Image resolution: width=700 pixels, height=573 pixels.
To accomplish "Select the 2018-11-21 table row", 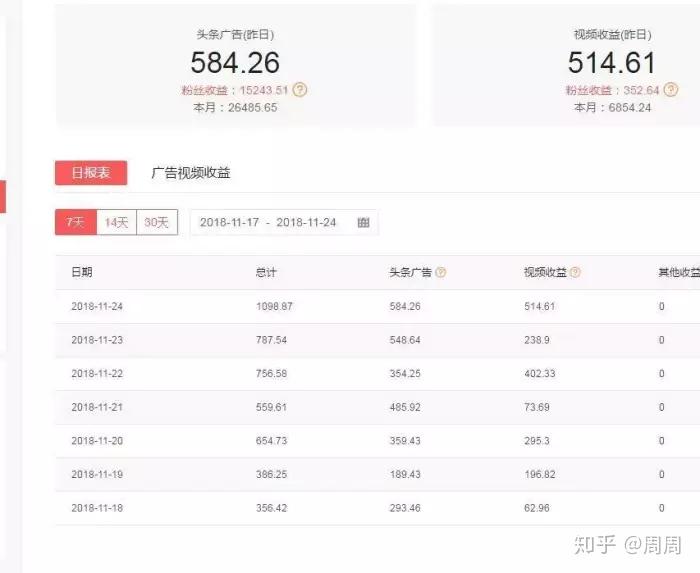I will coord(378,407).
